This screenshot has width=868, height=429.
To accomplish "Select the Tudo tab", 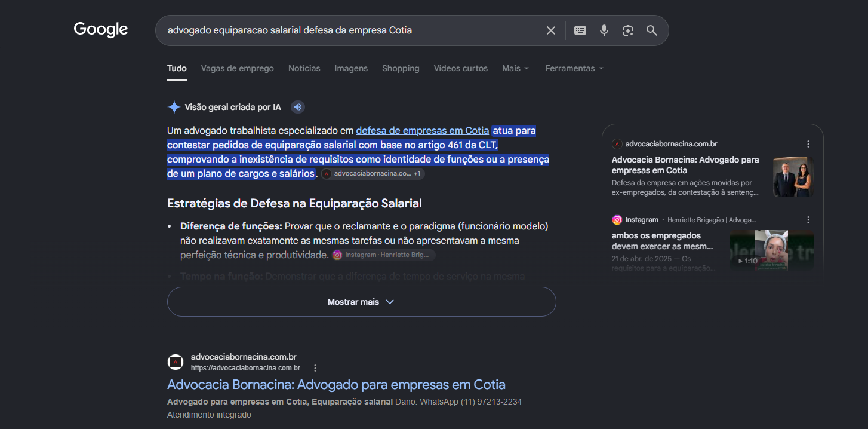I will click(x=177, y=68).
